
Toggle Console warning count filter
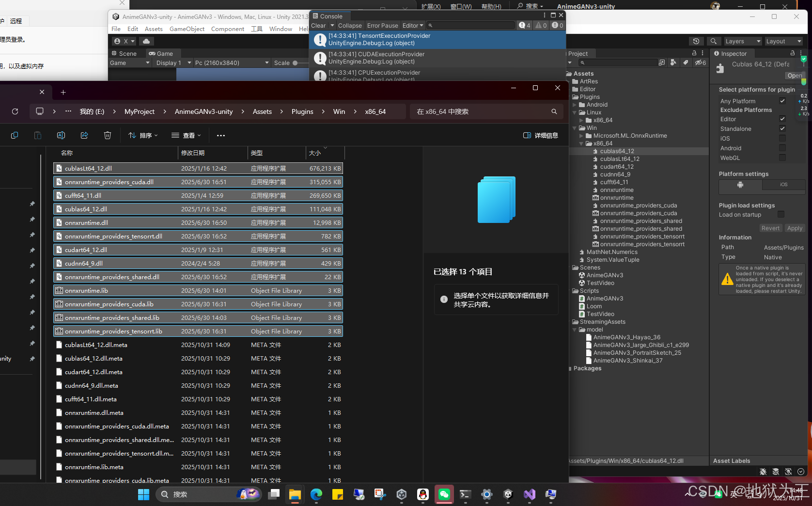point(541,25)
